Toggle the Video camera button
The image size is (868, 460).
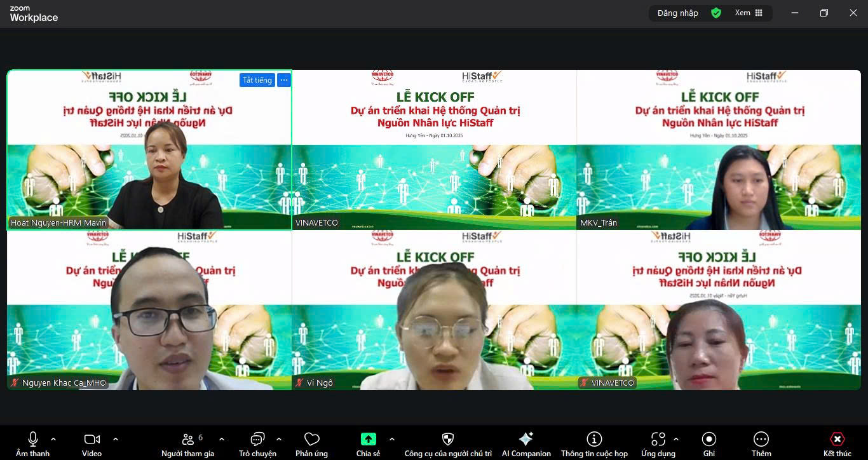[x=92, y=440]
